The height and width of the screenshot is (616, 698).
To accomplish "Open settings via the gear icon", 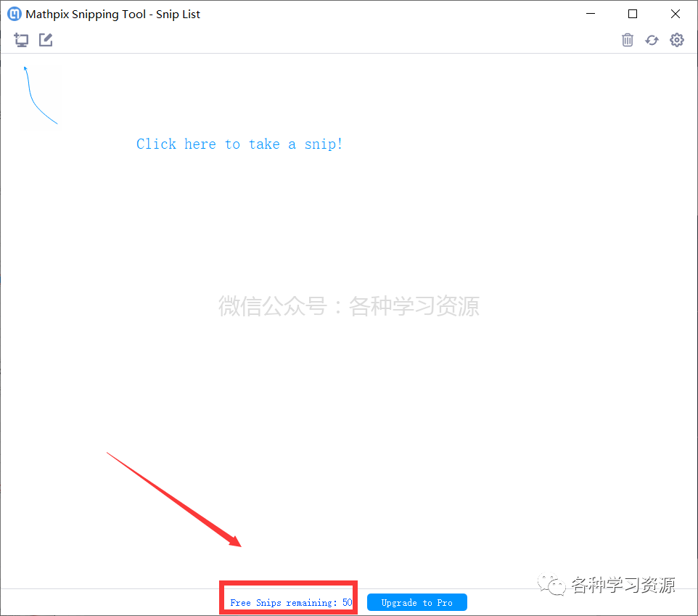I will pyautogui.click(x=677, y=40).
